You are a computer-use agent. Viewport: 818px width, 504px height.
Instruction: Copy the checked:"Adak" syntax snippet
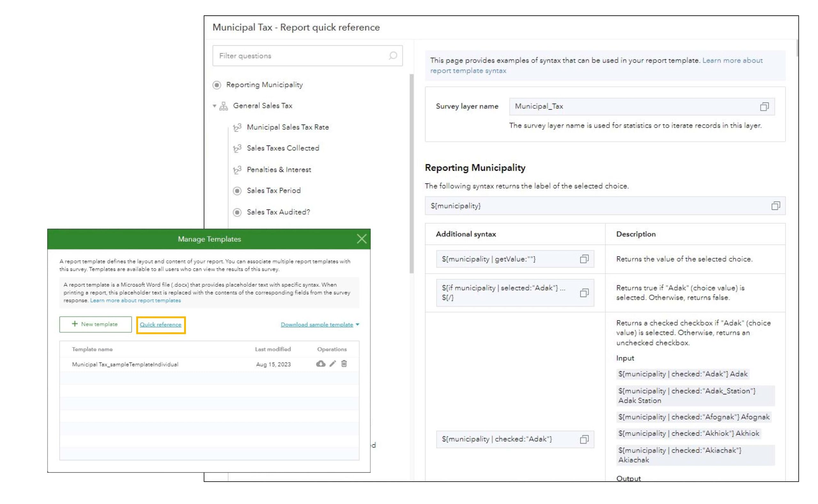tap(584, 439)
